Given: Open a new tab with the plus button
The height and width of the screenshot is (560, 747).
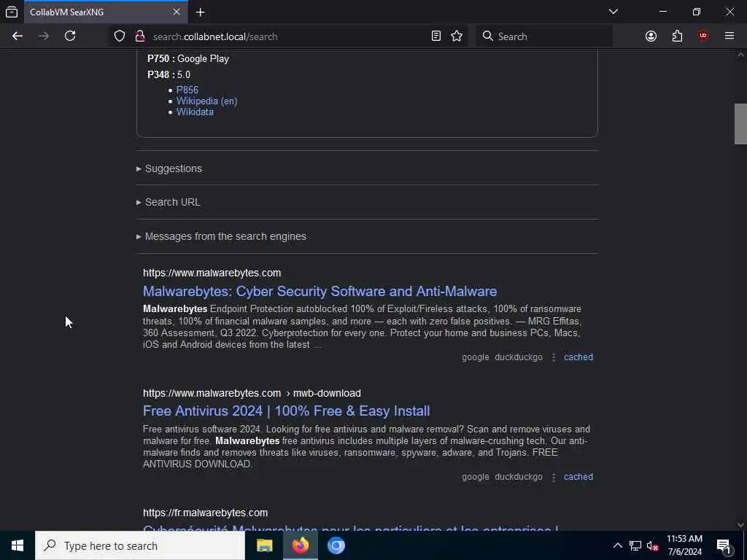Looking at the screenshot, I should (201, 12).
